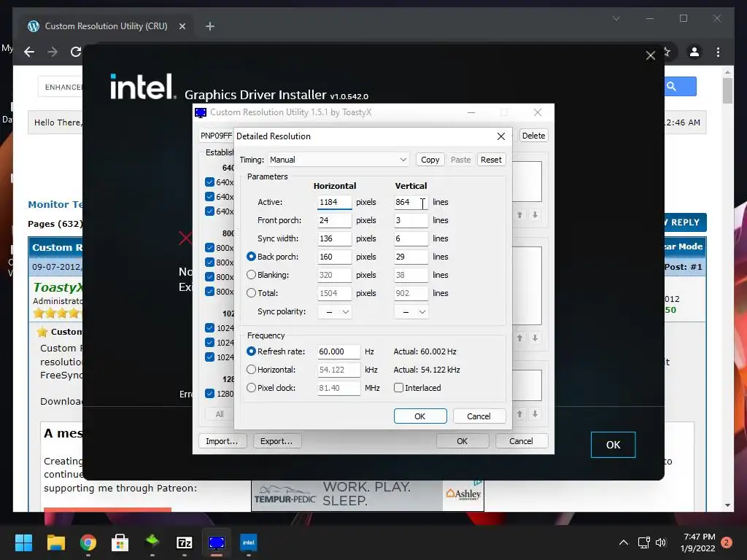
Task: Open Chrome's three-dot menu
Action: (718, 52)
